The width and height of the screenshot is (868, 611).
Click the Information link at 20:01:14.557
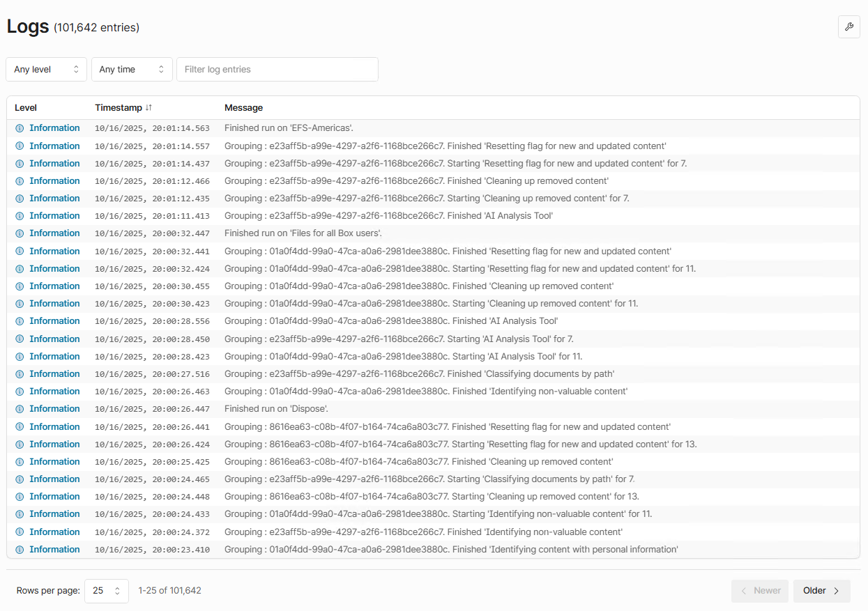point(54,146)
